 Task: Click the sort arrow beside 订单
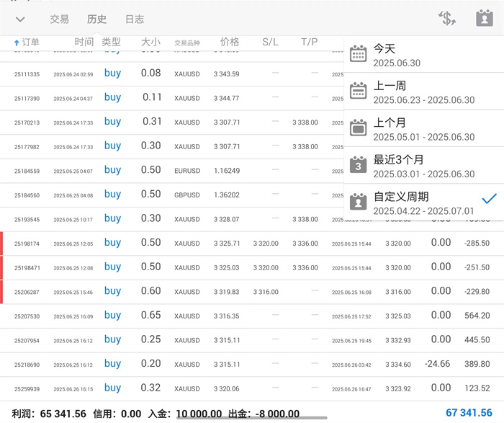(x=17, y=43)
